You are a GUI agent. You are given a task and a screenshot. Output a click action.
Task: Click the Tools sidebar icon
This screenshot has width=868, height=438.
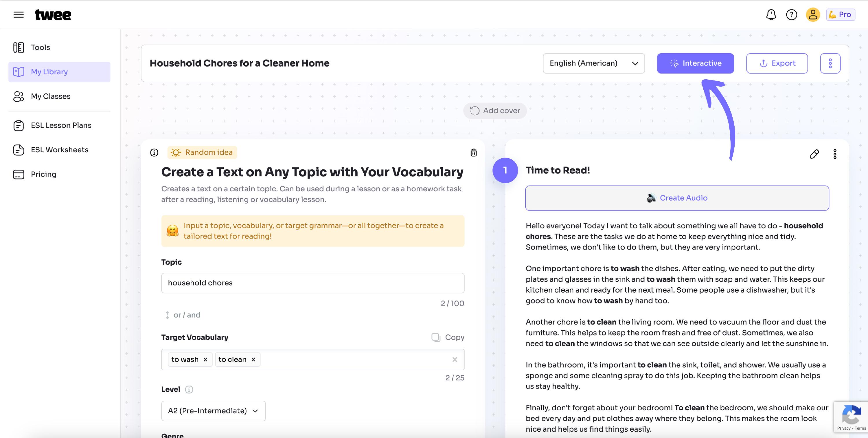click(19, 47)
